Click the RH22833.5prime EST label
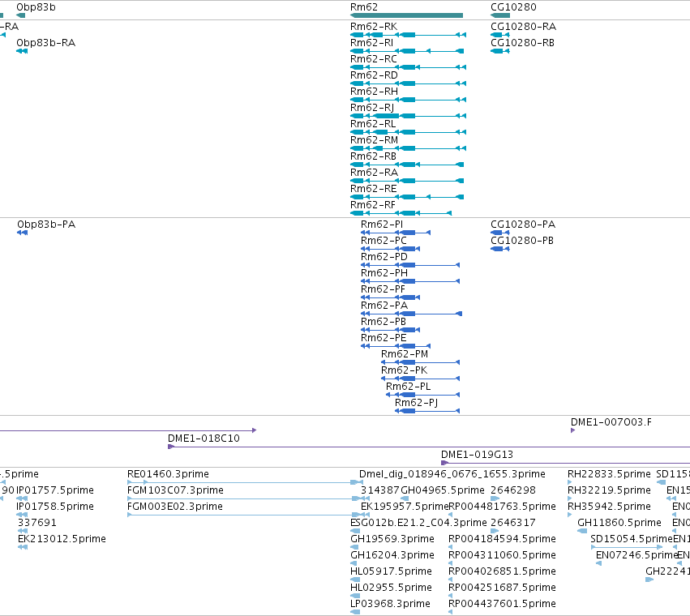This screenshot has height=616, width=690. coord(609,474)
